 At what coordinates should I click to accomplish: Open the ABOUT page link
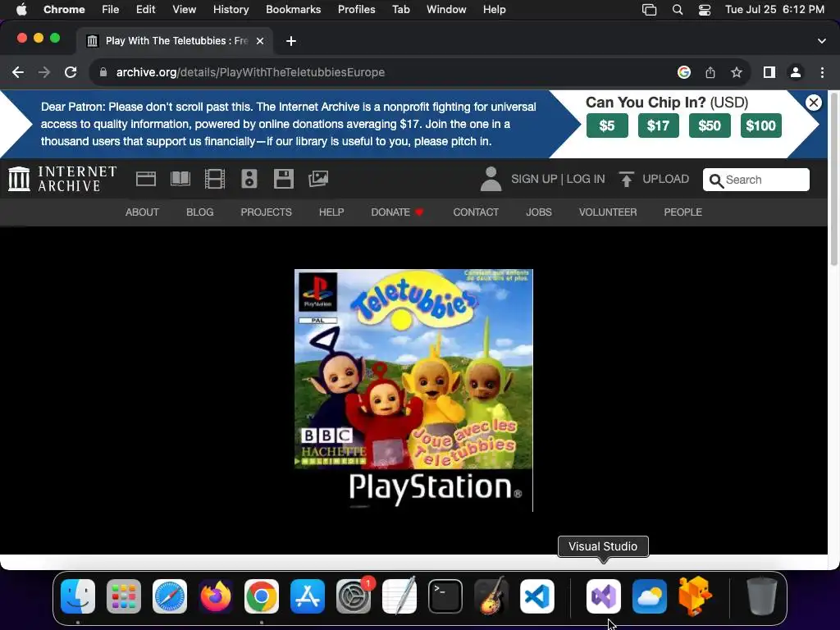[x=142, y=212]
